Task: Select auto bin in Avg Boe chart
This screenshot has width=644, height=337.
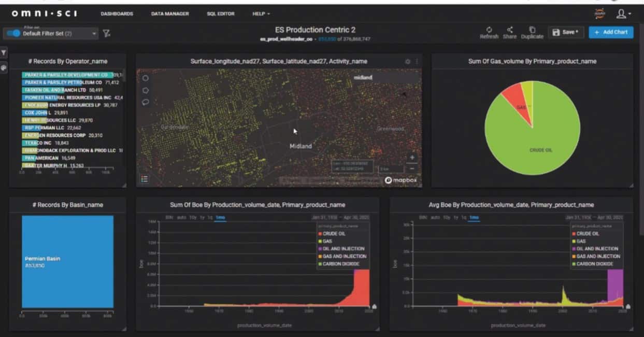Action: pyautogui.click(x=435, y=218)
